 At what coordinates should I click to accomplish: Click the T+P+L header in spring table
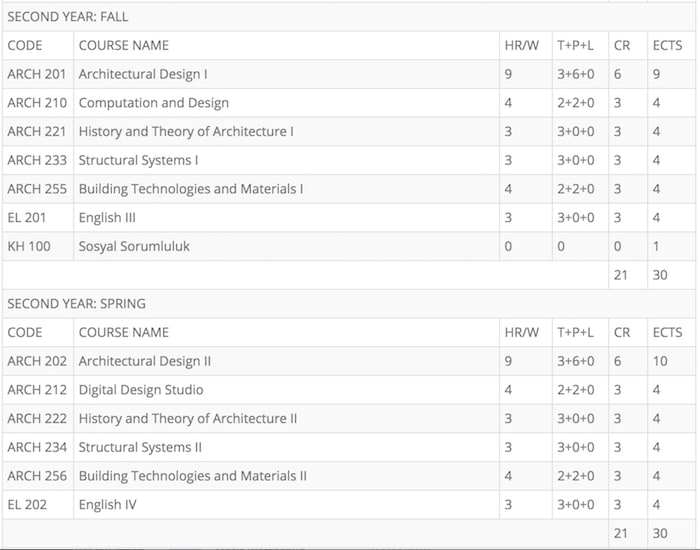[575, 333]
